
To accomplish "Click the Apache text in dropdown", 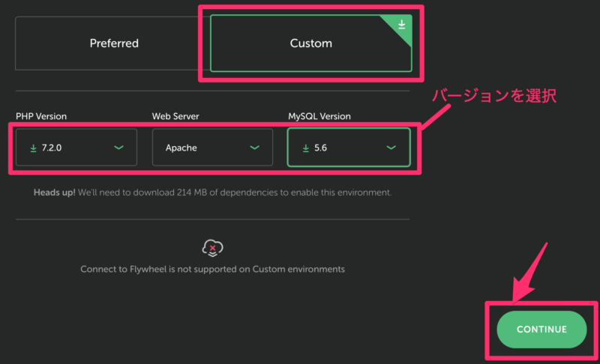I will point(181,148).
